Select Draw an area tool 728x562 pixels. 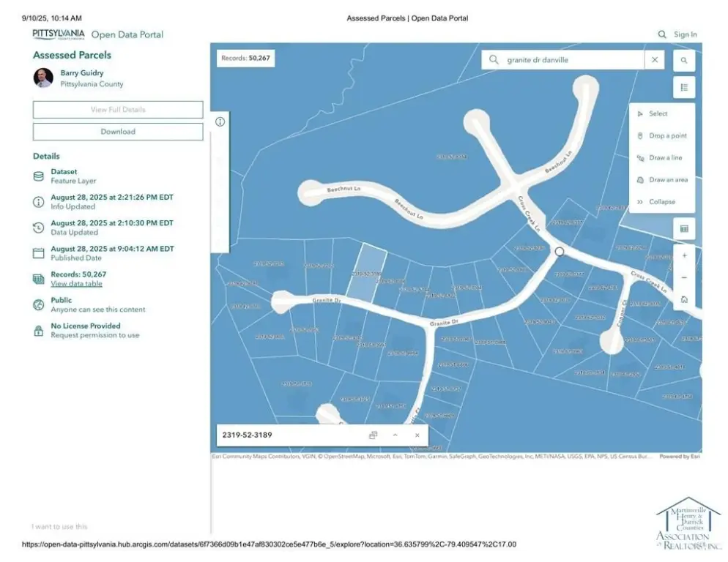[x=667, y=179]
